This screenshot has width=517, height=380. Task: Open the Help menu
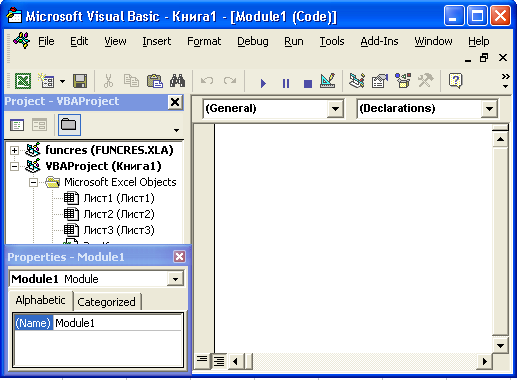[479, 41]
